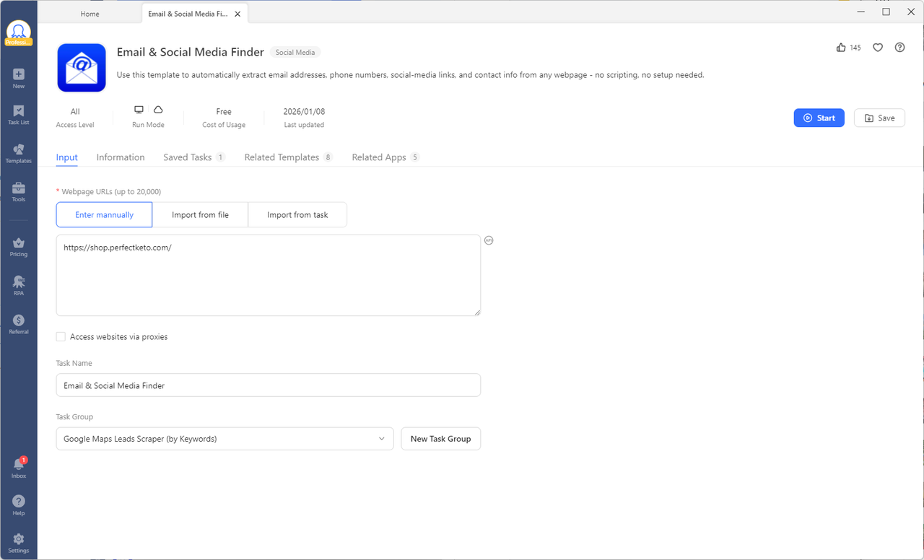Select the Enter manually input option
Screen dimensions: 924x560
[104, 215]
